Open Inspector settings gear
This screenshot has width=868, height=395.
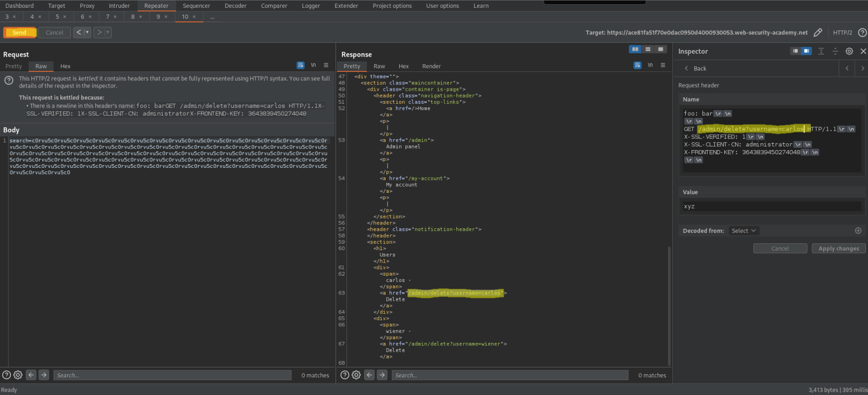coord(849,51)
